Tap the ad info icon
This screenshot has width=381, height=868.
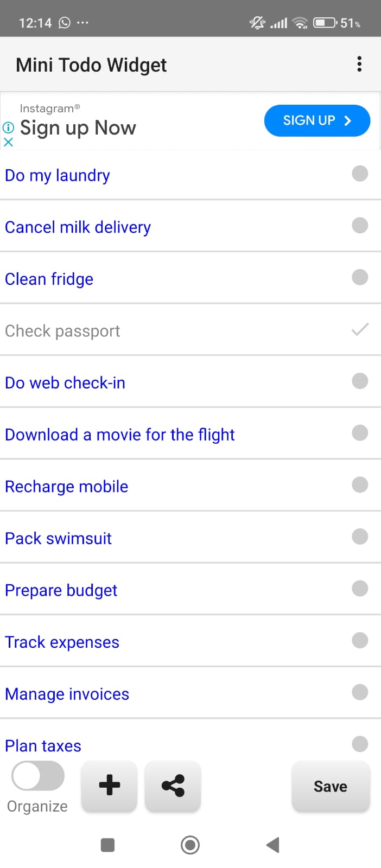8,127
